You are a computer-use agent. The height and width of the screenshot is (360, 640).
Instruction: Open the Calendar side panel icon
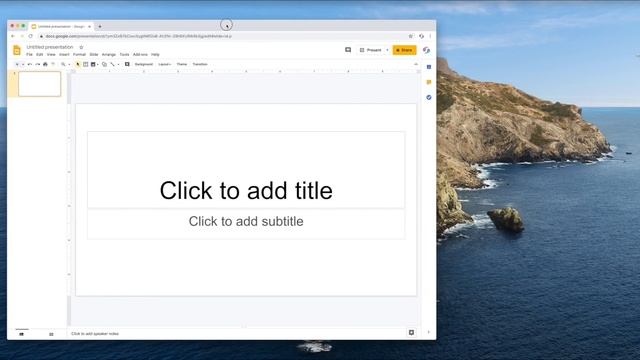429,67
